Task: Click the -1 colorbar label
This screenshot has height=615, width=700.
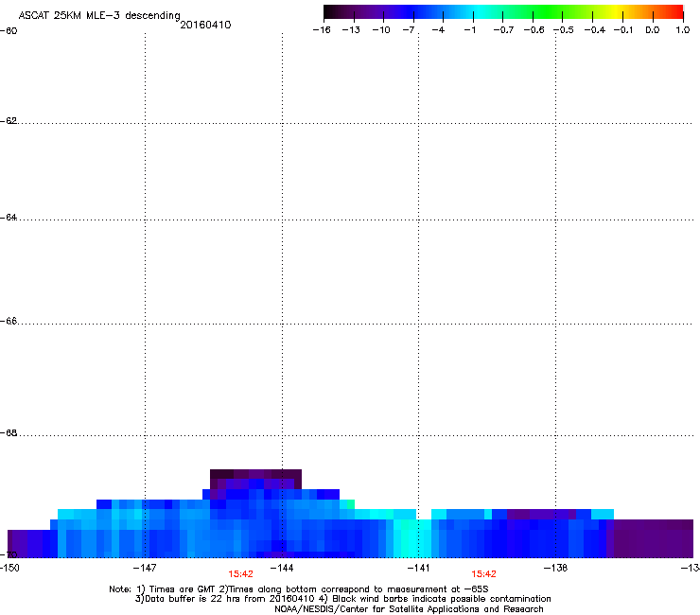Action: coord(469,30)
